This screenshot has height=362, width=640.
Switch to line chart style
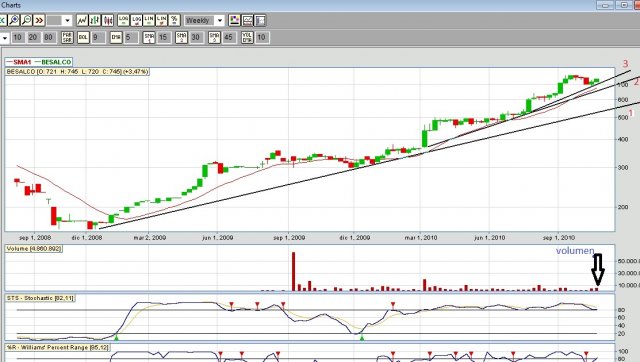[x=82, y=20]
